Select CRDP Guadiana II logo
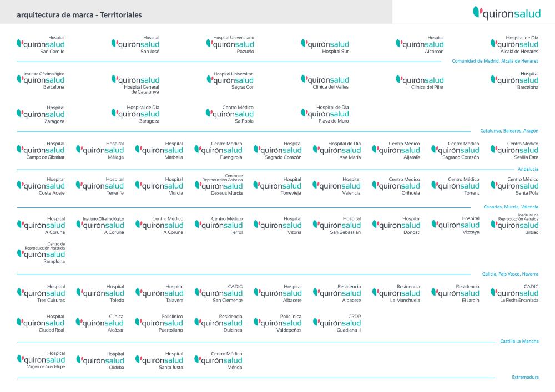 tap(337, 323)
